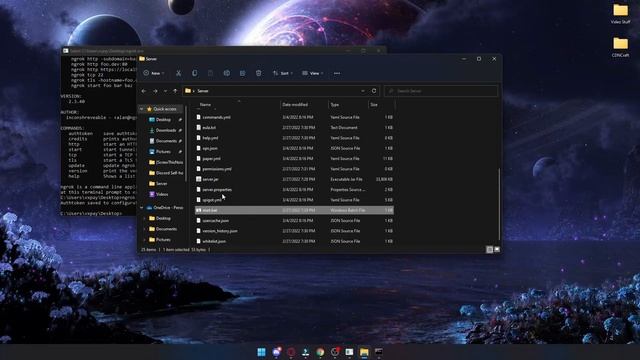Screen dimensions: 640x360
Task: Click Desktop under OneDrive in sidebar
Action: pos(163,218)
